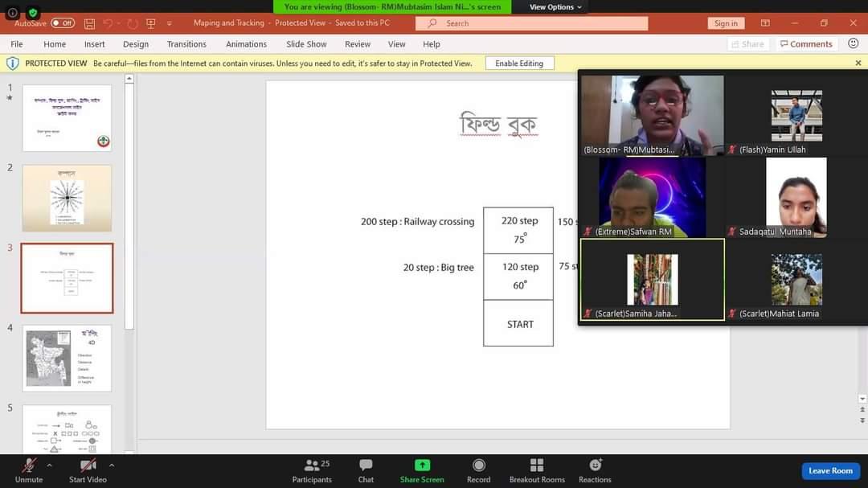Expand audio options arrow beside Unmute
This screenshot has height=488, width=868.
pyautogui.click(x=49, y=465)
